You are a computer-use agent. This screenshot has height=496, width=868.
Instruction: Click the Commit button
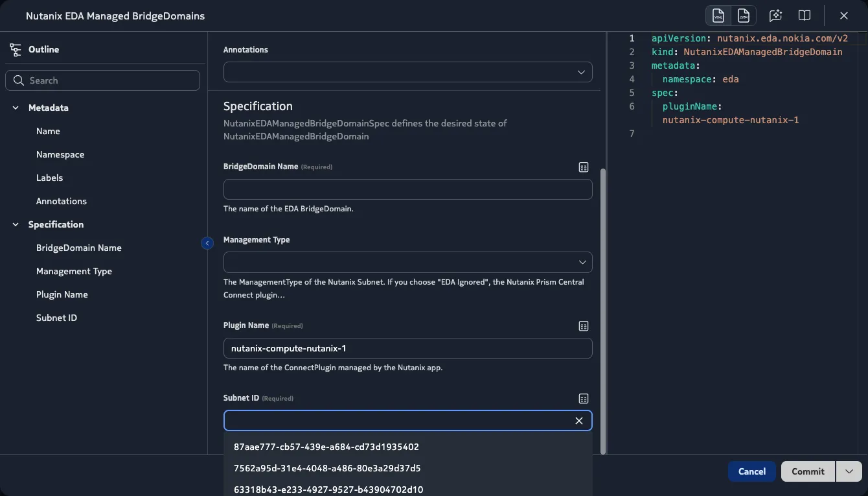[808, 471]
